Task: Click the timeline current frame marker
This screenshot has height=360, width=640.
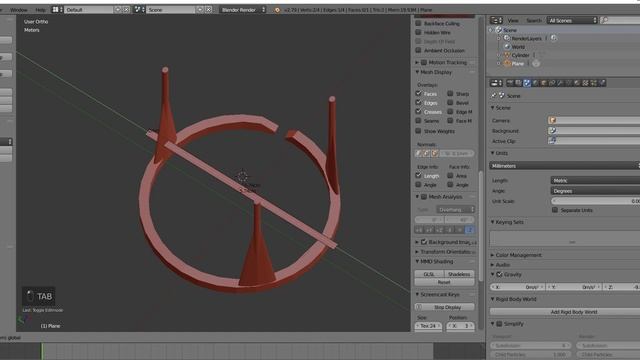Action: pyautogui.click(x=41, y=351)
